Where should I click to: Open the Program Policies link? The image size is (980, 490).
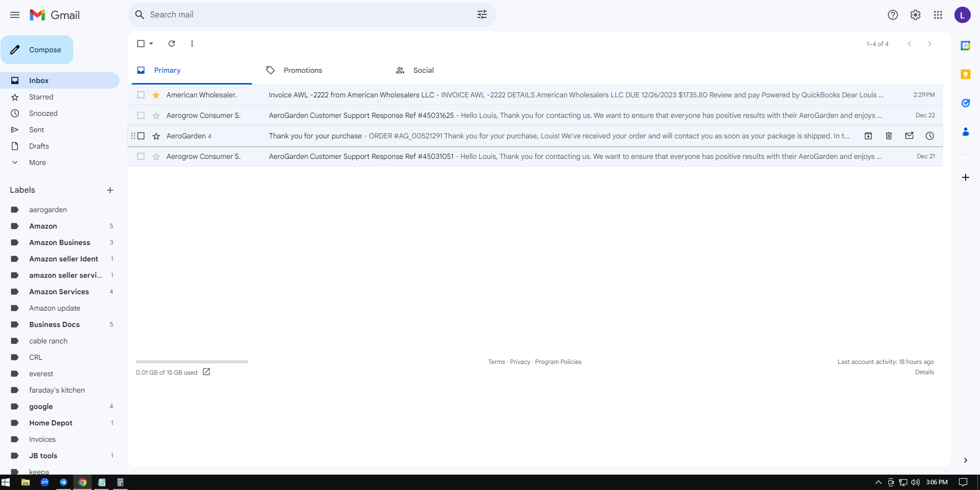[558, 362]
